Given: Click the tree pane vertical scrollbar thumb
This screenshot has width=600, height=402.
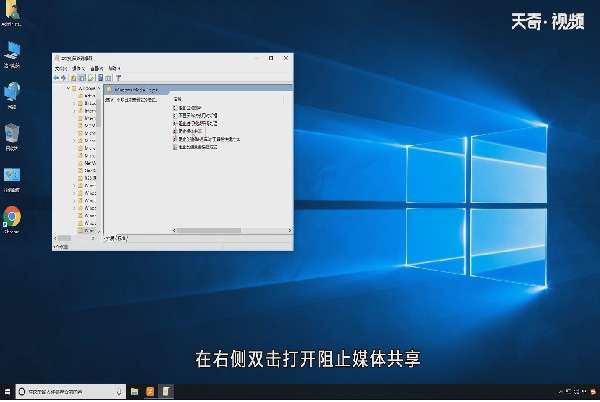Looking at the screenshot, I should (98, 113).
